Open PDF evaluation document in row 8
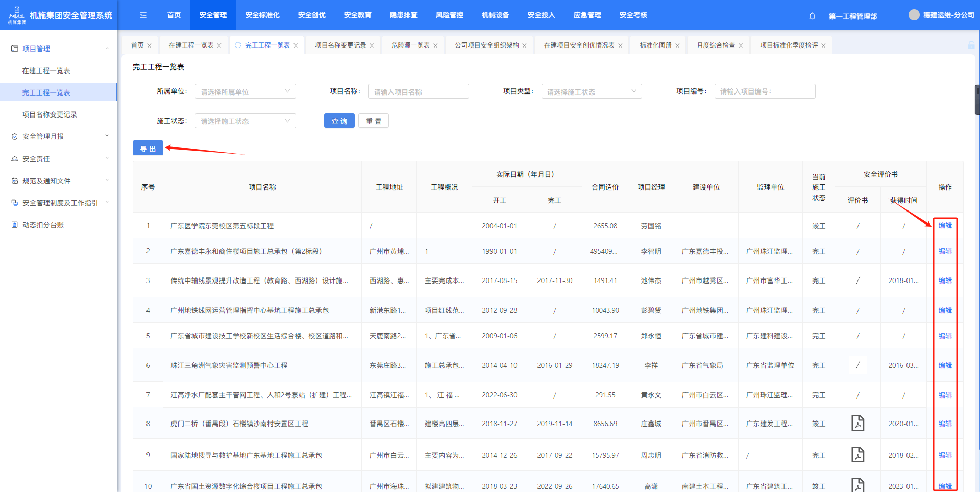980x492 pixels. (857, 424)
